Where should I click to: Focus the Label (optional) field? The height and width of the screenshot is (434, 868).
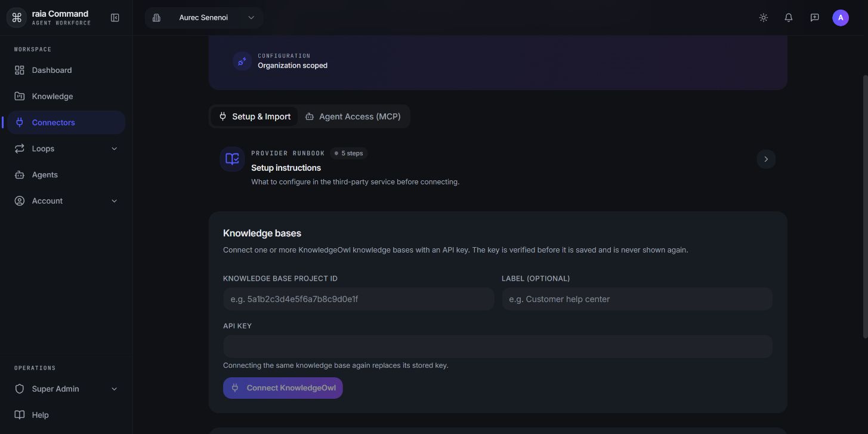[x=637, y=299]
